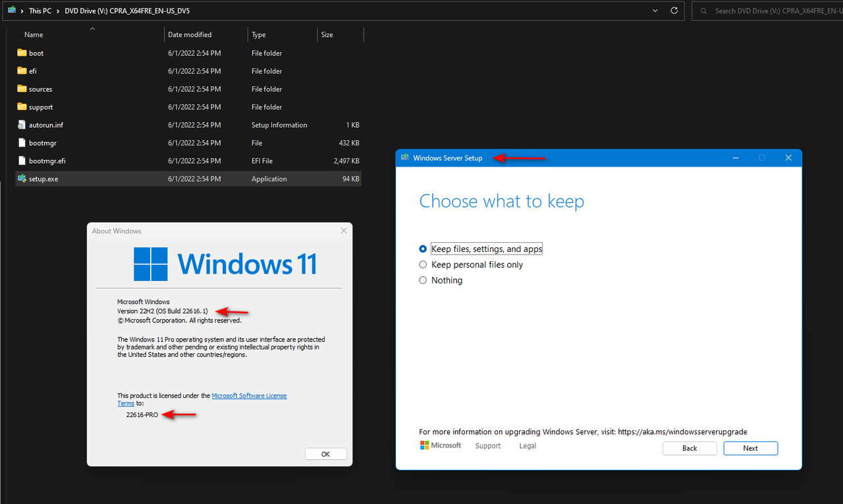This screenshot has width=843, height=504.
Task: Click the Choose what to keep heading
Action: point(502,201)
